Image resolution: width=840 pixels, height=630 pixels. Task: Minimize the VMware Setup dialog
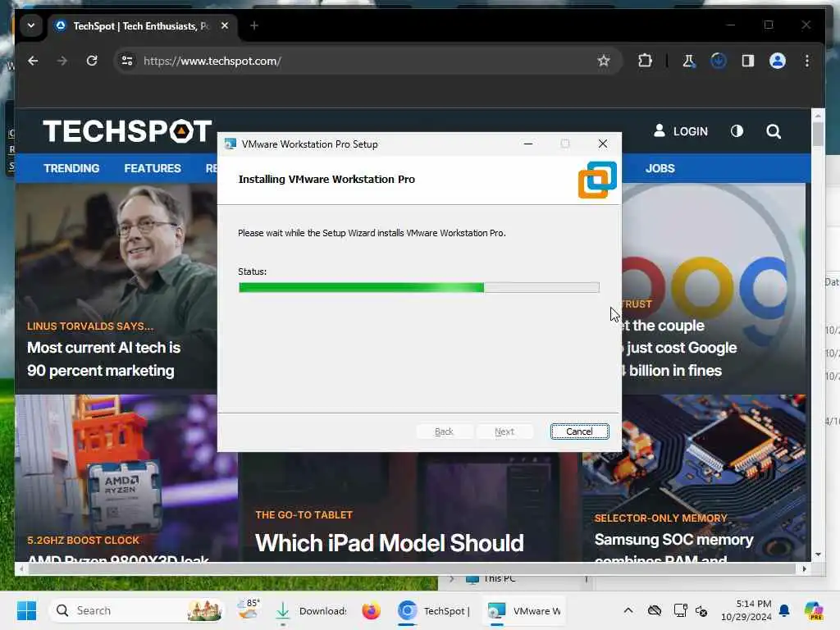528,144
